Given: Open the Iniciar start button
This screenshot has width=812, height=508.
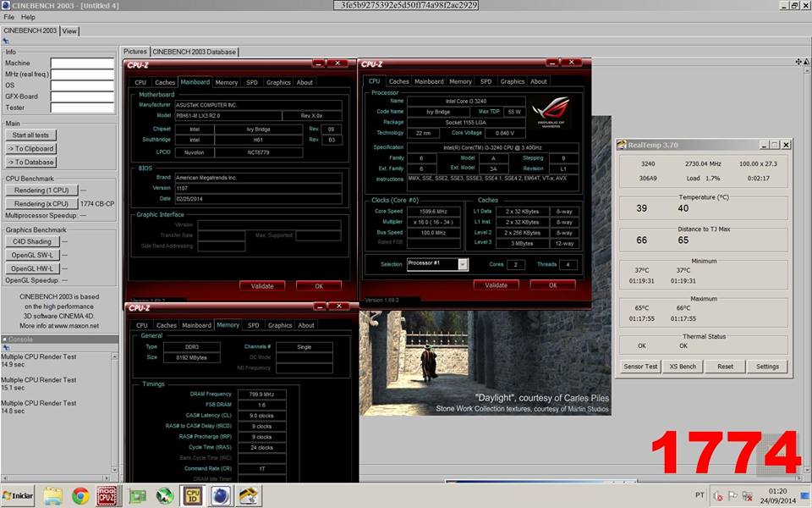Looking at the screenshot, I should coord(18,495).
